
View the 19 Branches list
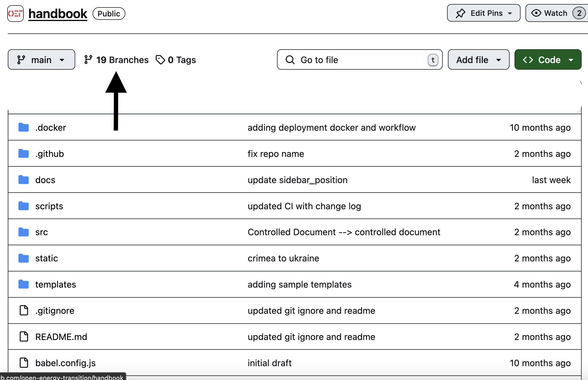(x=116, y=60)
